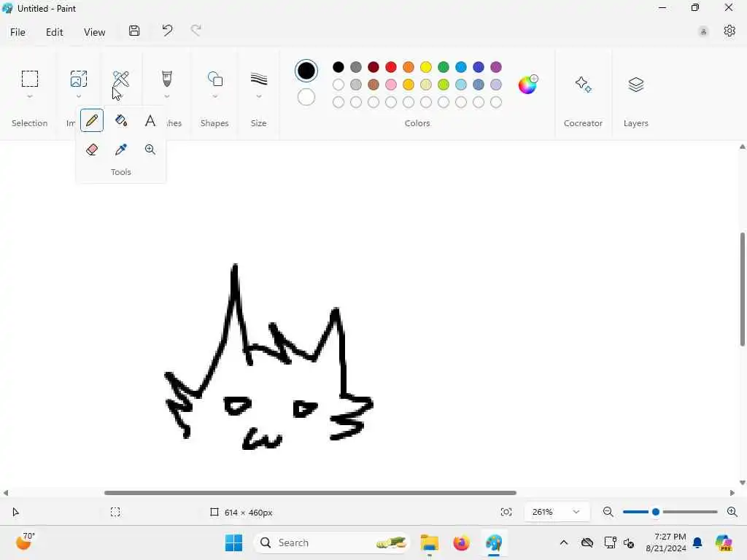Select the Pencil tool

tap(92, 120)
